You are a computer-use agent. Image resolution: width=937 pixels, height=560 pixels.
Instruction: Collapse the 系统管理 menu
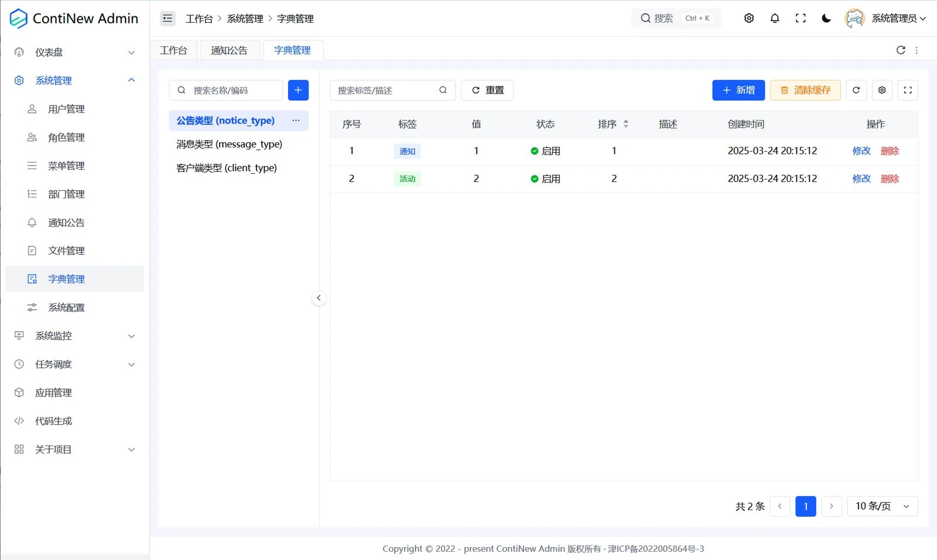(x=74, y=80)
